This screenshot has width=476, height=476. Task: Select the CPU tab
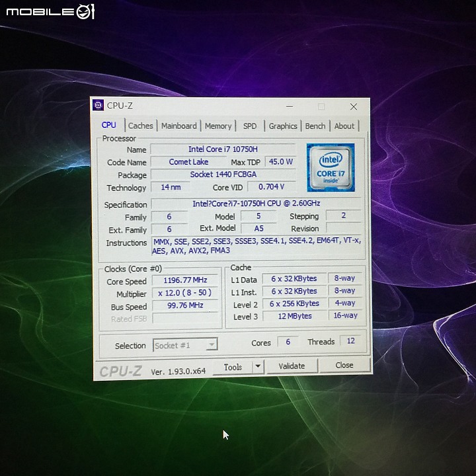click(108, 125)
